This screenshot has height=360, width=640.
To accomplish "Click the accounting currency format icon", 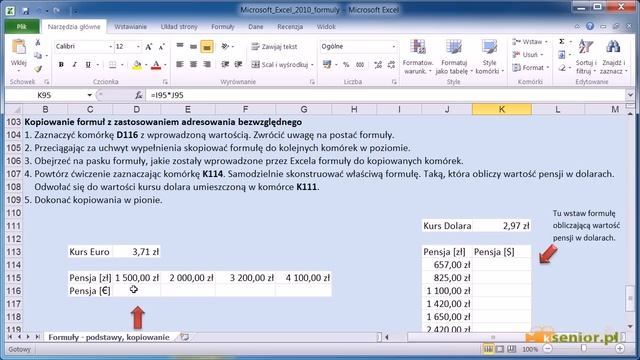I will [327, 64].
